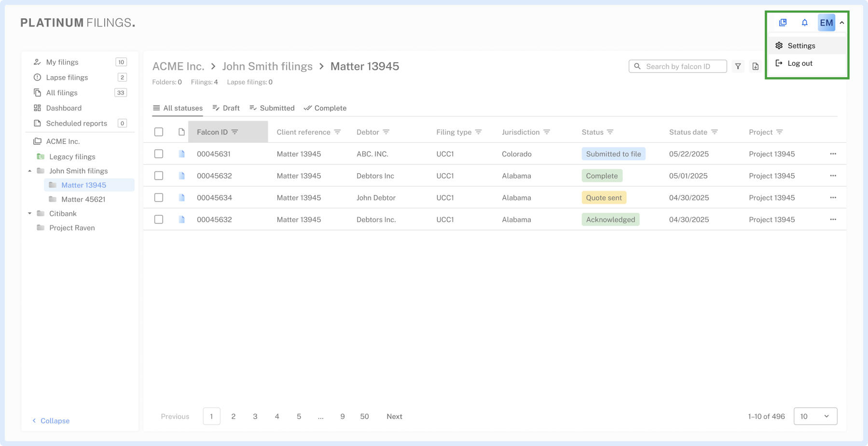
Task: Collapse the sidebar via Collapse link
Action: (51, 421)
